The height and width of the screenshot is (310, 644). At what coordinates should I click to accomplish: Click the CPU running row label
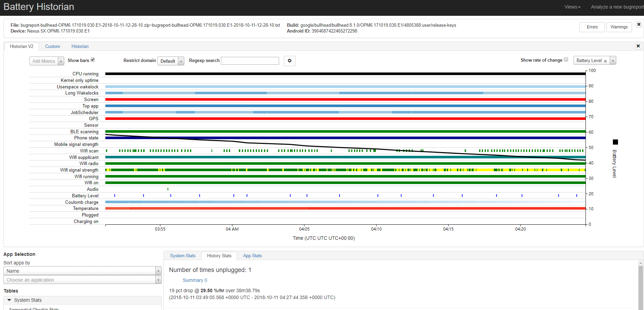(x=85, y=74)
